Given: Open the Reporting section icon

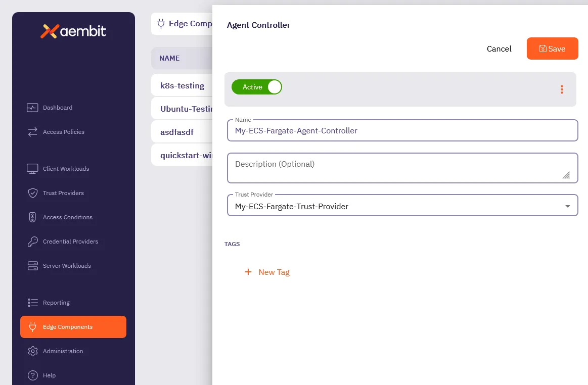Looking at the screenshot, I should tap(32, 302).
